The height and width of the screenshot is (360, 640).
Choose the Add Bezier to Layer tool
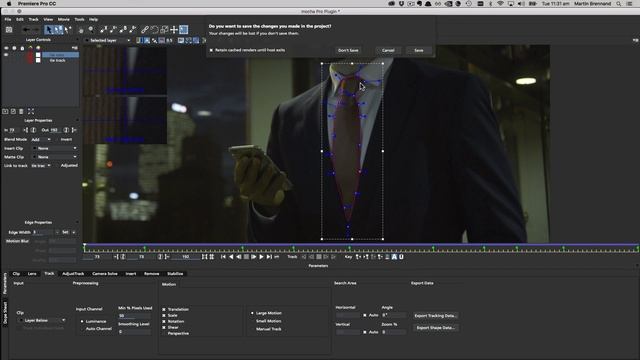[133, 29]
